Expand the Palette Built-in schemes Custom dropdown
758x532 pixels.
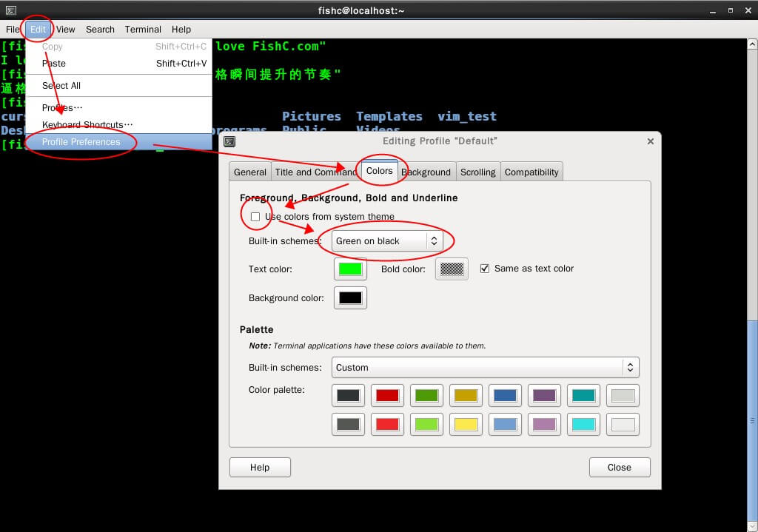484,368
